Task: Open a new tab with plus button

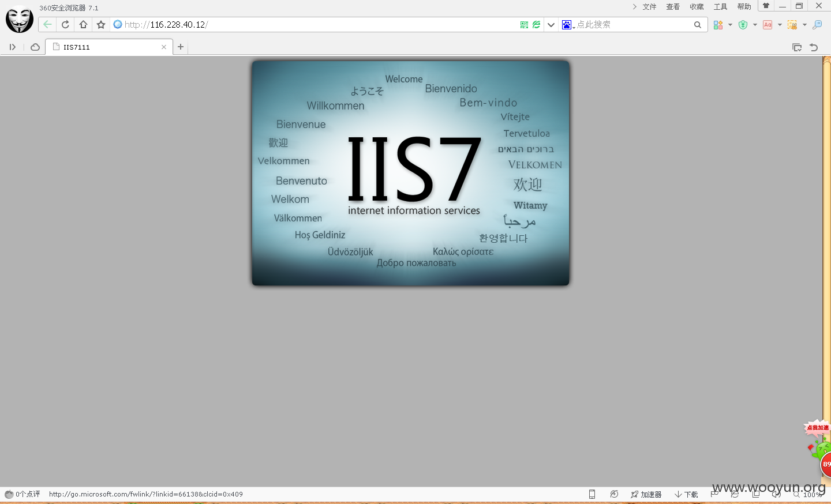Action: (181, 47)
